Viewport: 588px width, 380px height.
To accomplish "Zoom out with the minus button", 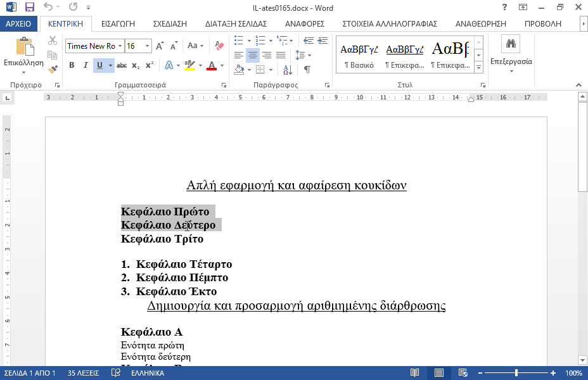I will [x=480, y=373].
